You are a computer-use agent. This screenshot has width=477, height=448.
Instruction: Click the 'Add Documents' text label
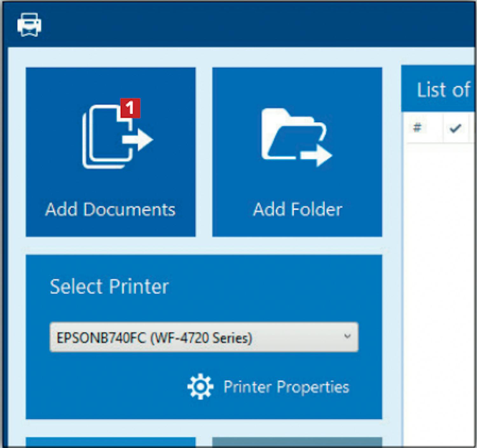110,210
